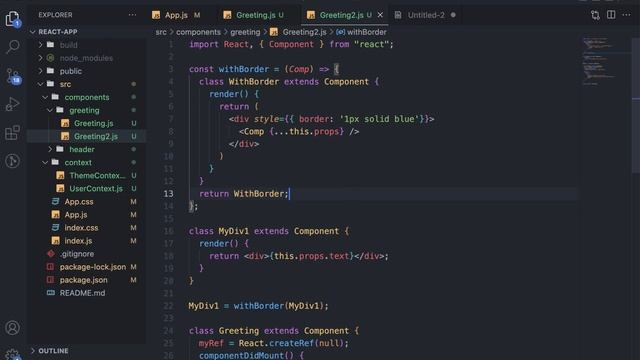Viewport: 640px width, 360px height.
Task: Open the Explorer view in activity bar
Action: click(13, 19)
